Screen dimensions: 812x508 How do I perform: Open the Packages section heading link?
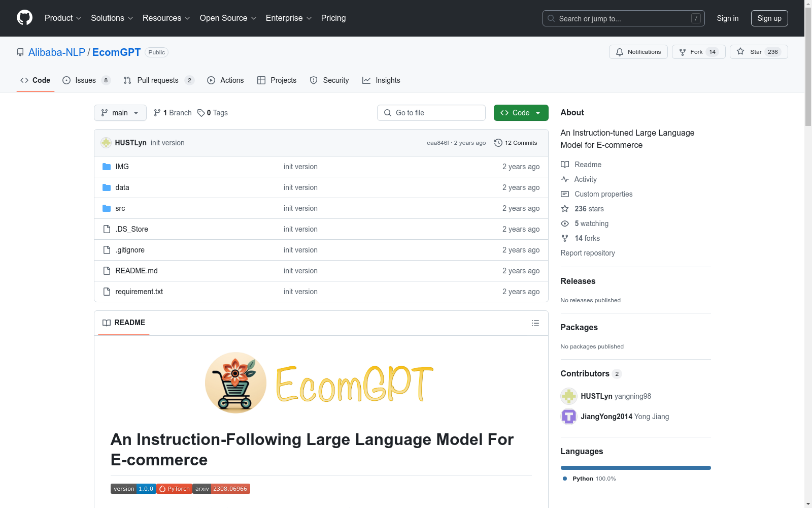click(x=579, y=327)
